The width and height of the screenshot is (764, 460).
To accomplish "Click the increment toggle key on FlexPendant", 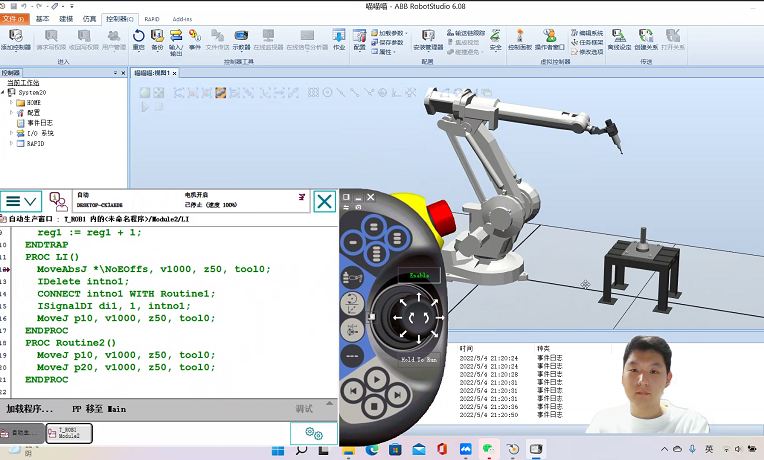I will point(352,356).
